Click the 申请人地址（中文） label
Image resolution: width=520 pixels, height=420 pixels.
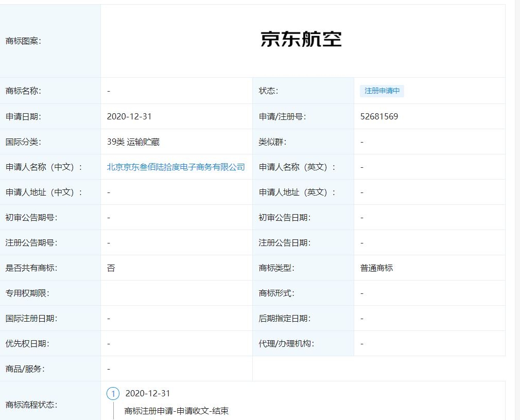click(x=44, y=192)
